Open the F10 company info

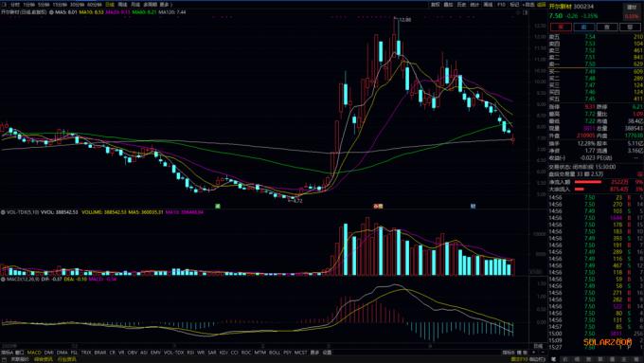[x=501, y=5]
